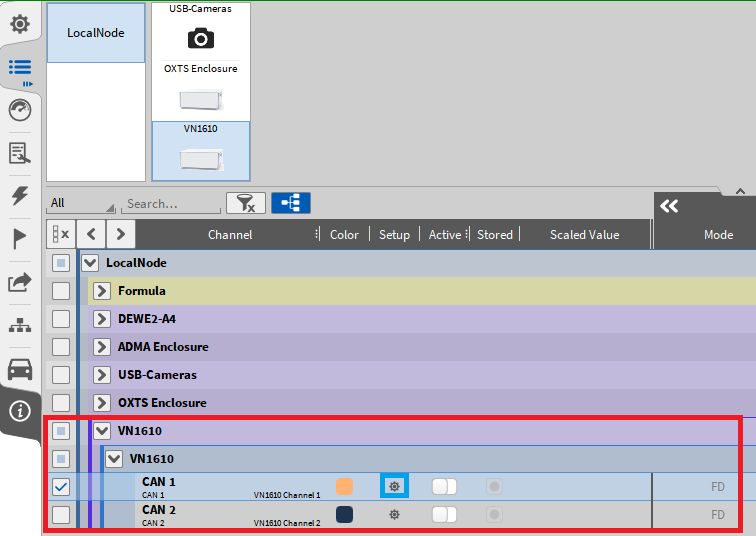The image size is (756, 536).
Task: Open the setup gear for CAN 2
Action: 394,514
